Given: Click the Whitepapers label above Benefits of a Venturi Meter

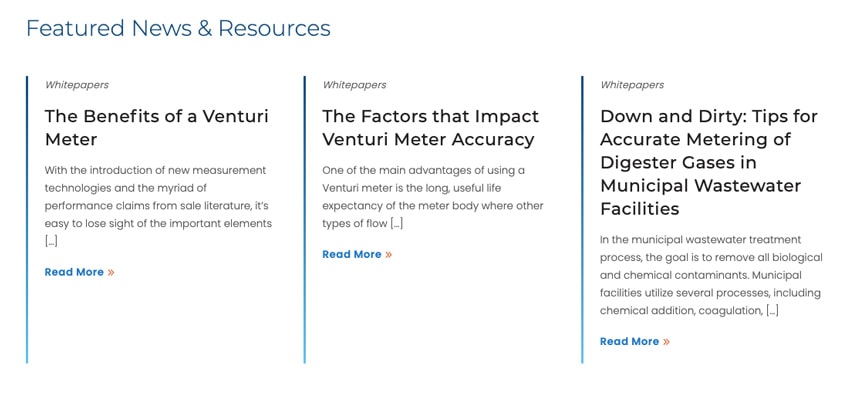Looking at the screenshot, I should tap(76, 85).
